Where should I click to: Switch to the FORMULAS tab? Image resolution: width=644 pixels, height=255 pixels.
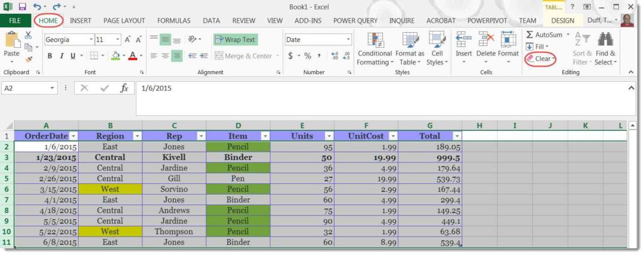[x=174, y=21]
